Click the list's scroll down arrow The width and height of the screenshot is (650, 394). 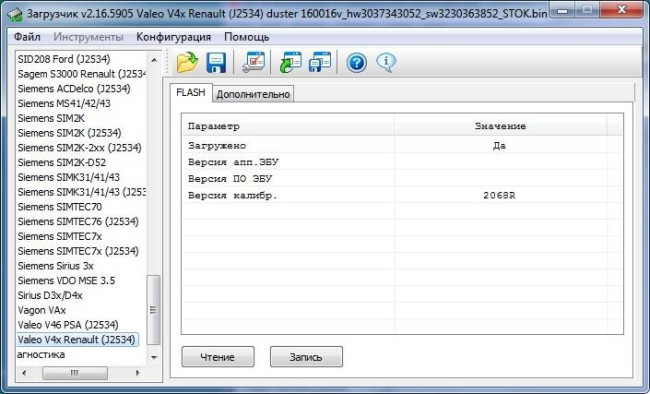point(154,357)
